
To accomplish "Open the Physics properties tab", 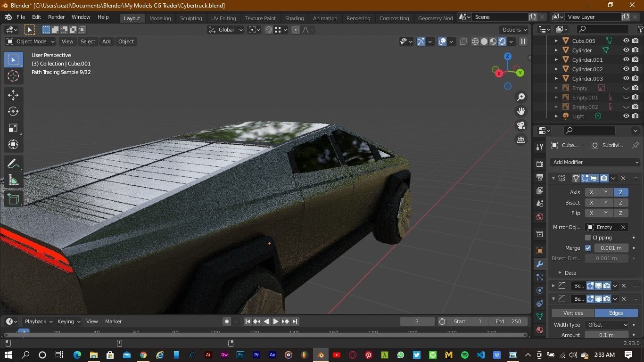I will 540,290.
